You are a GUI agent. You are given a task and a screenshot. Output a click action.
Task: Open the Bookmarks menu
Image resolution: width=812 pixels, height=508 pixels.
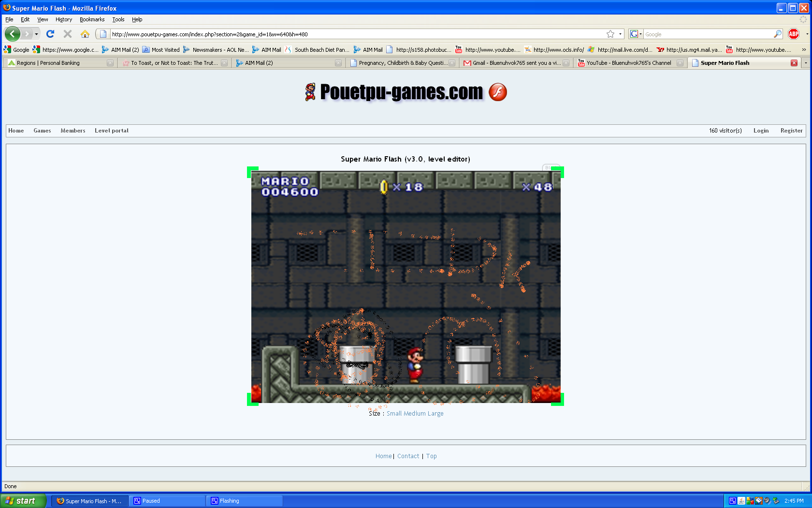[92, 19]
